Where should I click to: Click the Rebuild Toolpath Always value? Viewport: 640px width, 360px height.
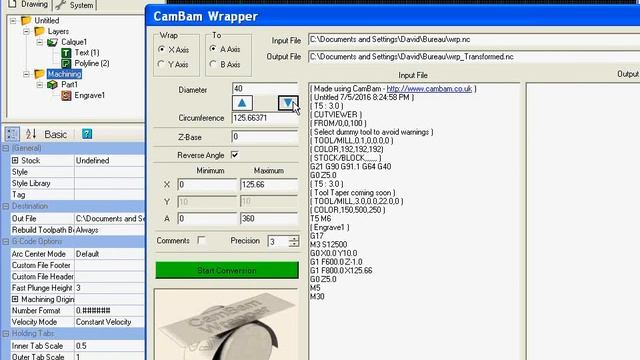point(109,230)
